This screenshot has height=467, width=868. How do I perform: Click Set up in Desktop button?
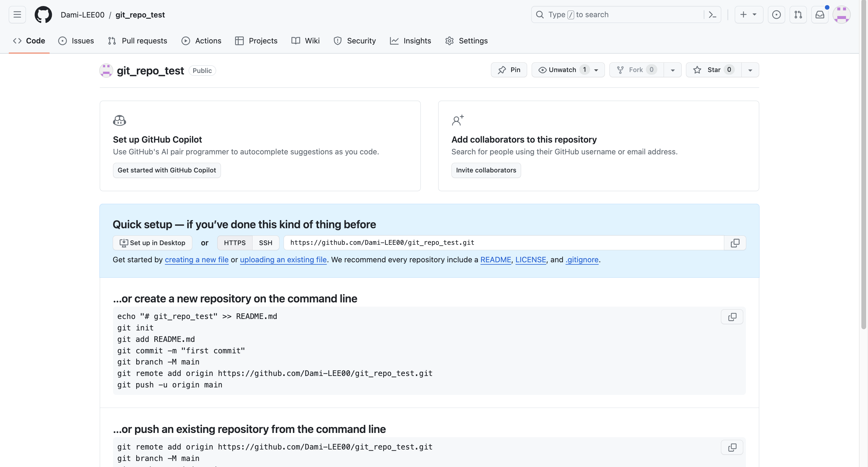pyautogui.click(x=152, y=243)
